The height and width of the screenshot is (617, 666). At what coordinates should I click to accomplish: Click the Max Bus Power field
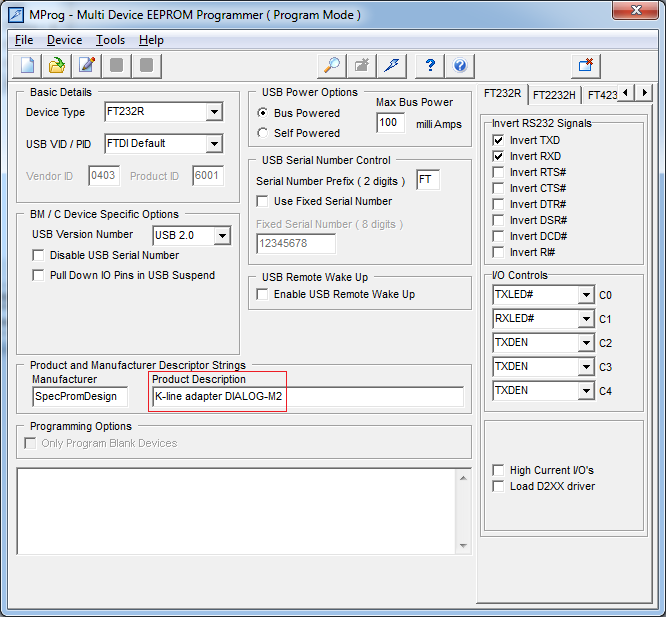[389, 123]
